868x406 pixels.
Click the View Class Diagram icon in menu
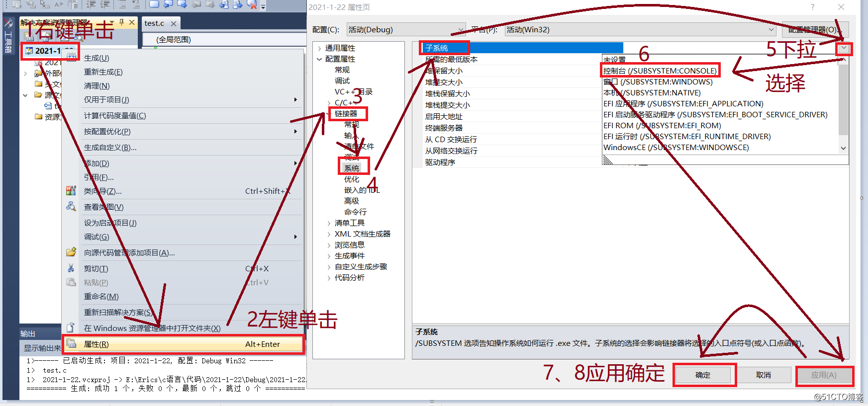tap(71, 207)
